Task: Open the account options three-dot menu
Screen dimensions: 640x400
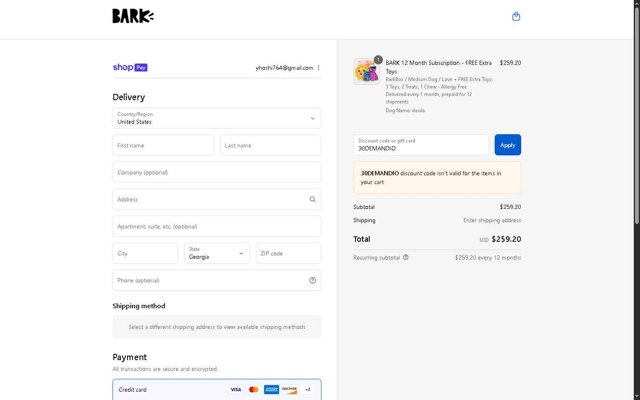Action: click(x=318, y=68)
